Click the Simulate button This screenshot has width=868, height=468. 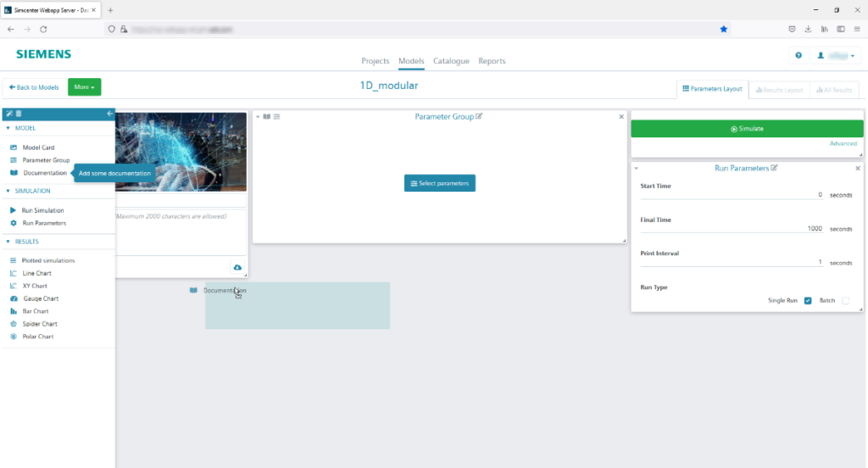[747, 129]
